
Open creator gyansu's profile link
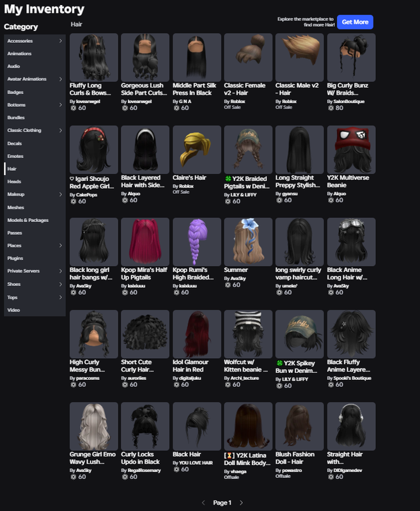point(290,194)
